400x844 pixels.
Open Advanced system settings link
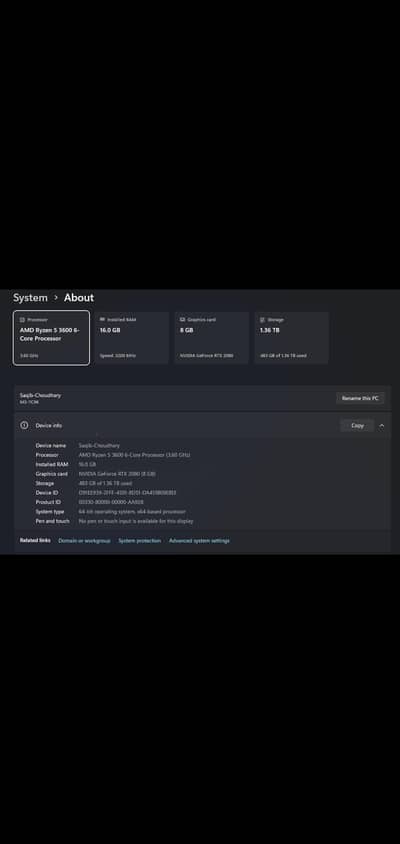pos(199,540)
